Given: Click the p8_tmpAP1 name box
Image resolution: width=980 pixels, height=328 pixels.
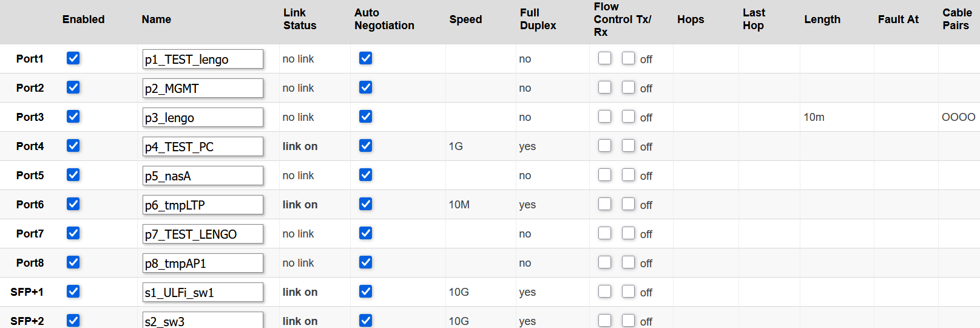Looking at the screenshot, I should [203, 263].
